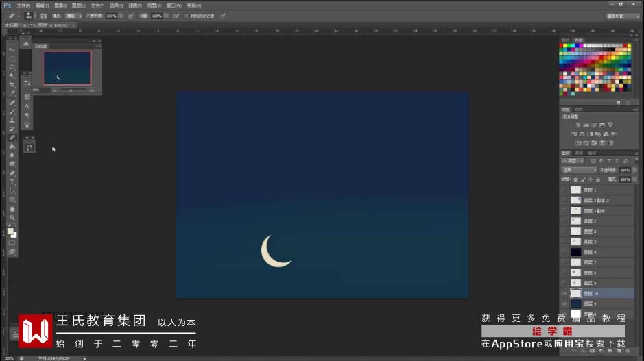The height and width of the screenshot is (361, 644).
Task: Open the 编辑(E) Edit menu
Action: 42,5
